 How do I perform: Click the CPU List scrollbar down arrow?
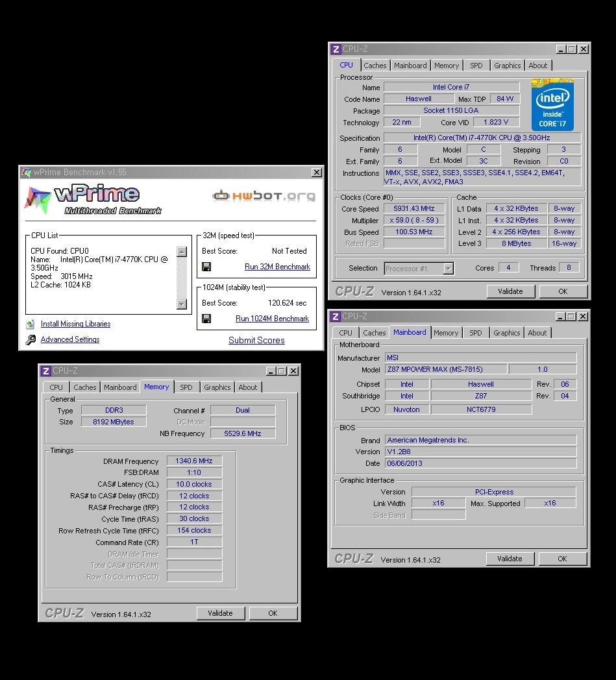point(182,304)
